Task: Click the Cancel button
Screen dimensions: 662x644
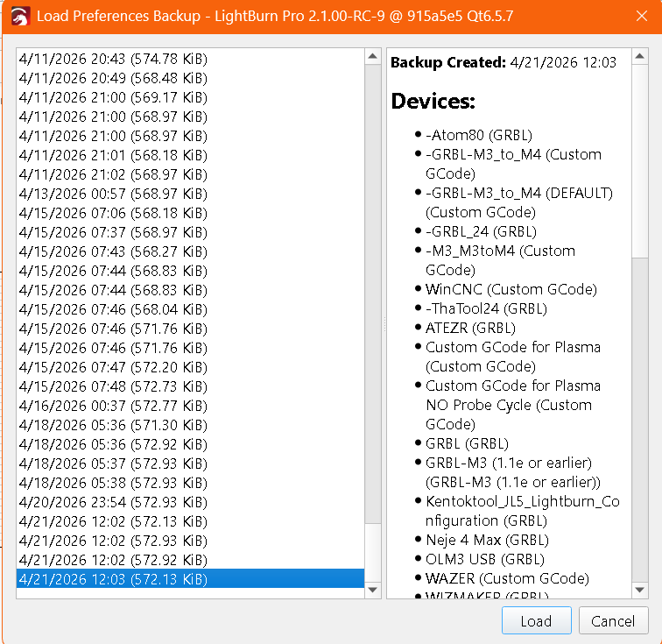Action: [613, 620]
